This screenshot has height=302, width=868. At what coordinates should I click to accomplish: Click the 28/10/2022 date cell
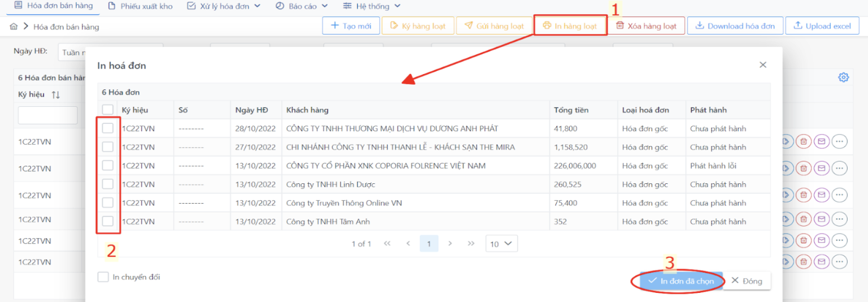click(255, 128)
